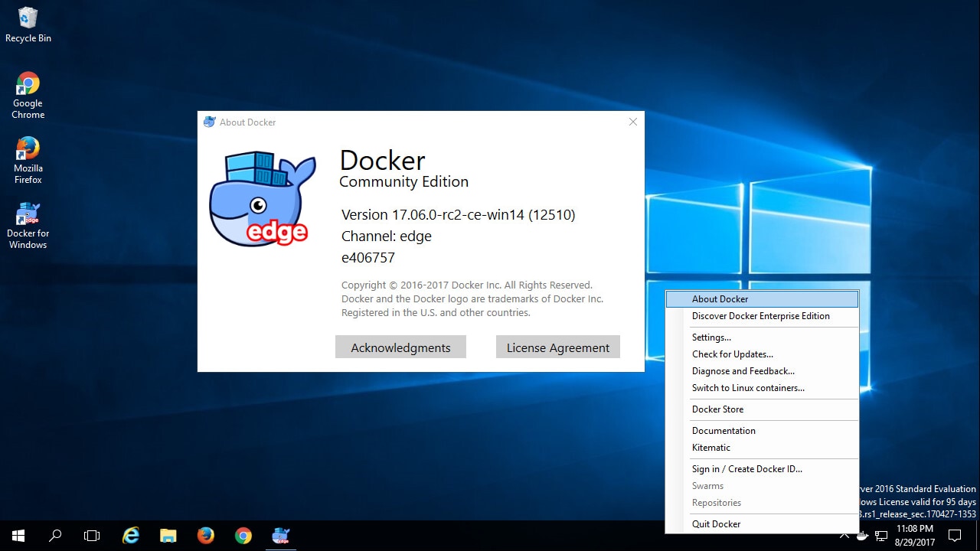Click the Task View icon
Screen dimensions: 980x551
pyautogui.click(x=92, y=535)
